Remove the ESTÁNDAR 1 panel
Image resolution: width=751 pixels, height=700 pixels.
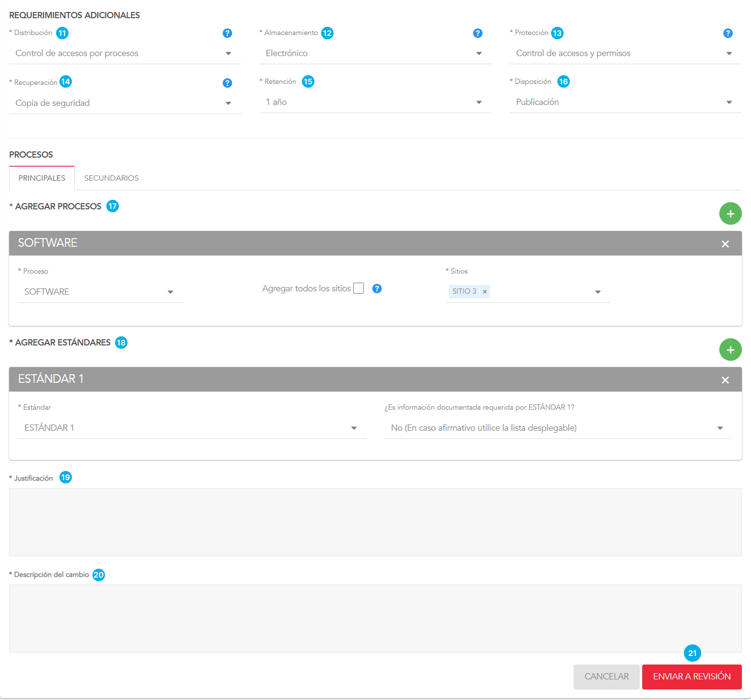pos(725,380)
